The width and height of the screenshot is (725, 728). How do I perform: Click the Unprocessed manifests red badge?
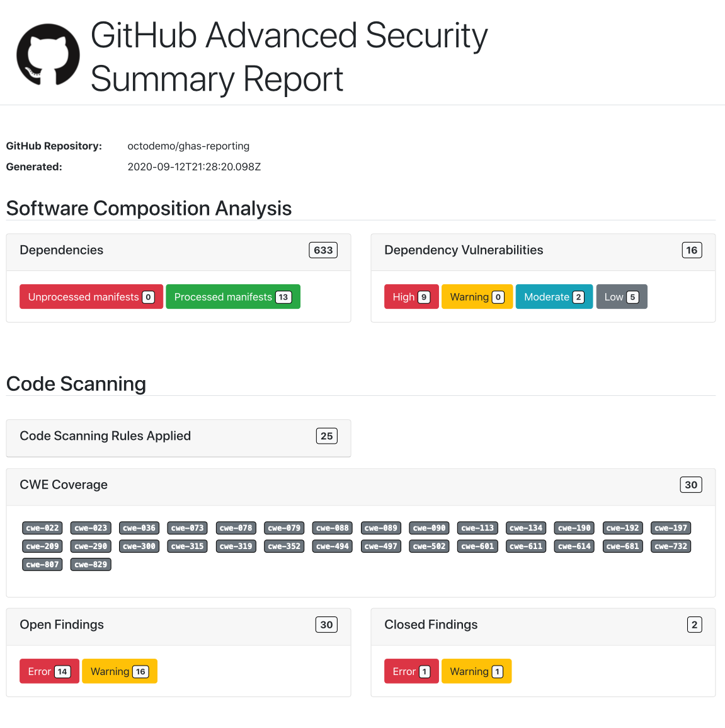click(91, 297)
